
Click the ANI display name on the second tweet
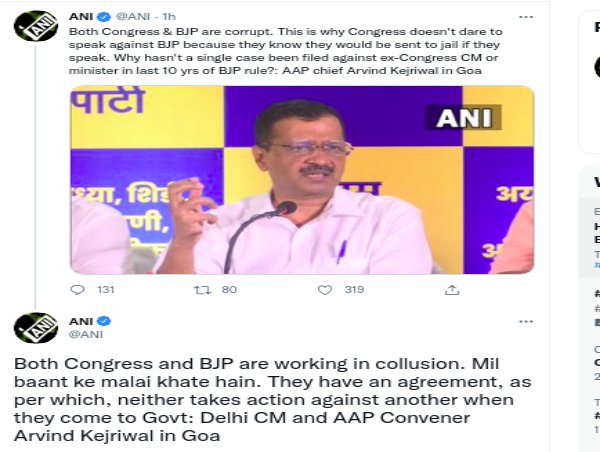(81, 321)
